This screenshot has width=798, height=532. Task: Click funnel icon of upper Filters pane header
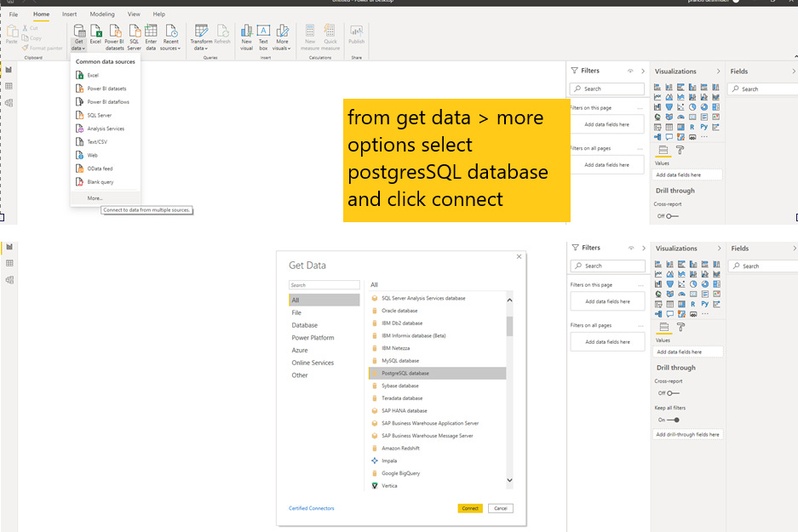click(x=575, y=71)
